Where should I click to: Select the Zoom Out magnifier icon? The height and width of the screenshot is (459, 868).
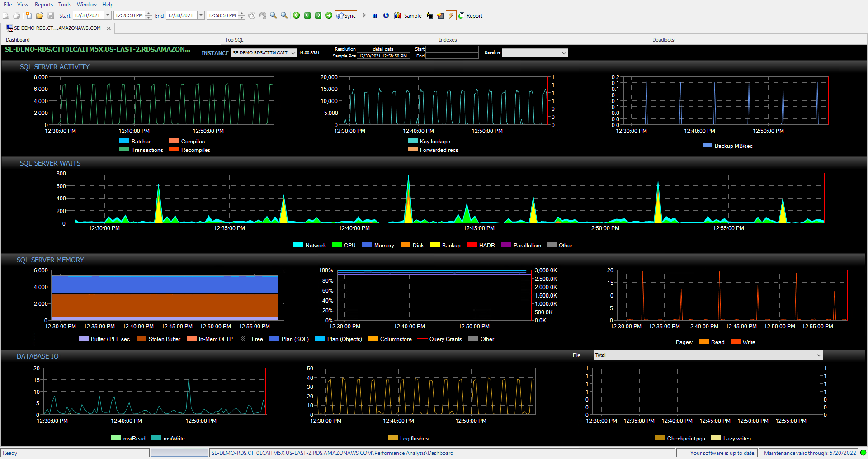(x=273, y=15)
